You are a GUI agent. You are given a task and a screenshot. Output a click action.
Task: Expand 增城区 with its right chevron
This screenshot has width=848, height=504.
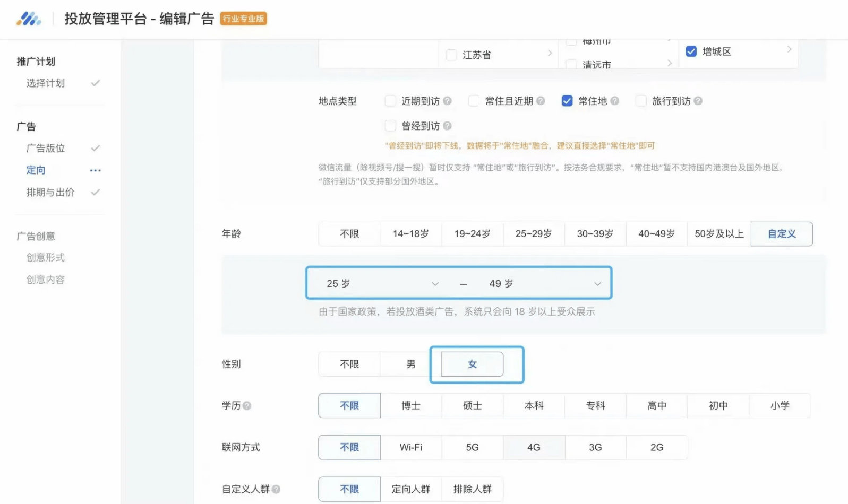tap(789, 49)
